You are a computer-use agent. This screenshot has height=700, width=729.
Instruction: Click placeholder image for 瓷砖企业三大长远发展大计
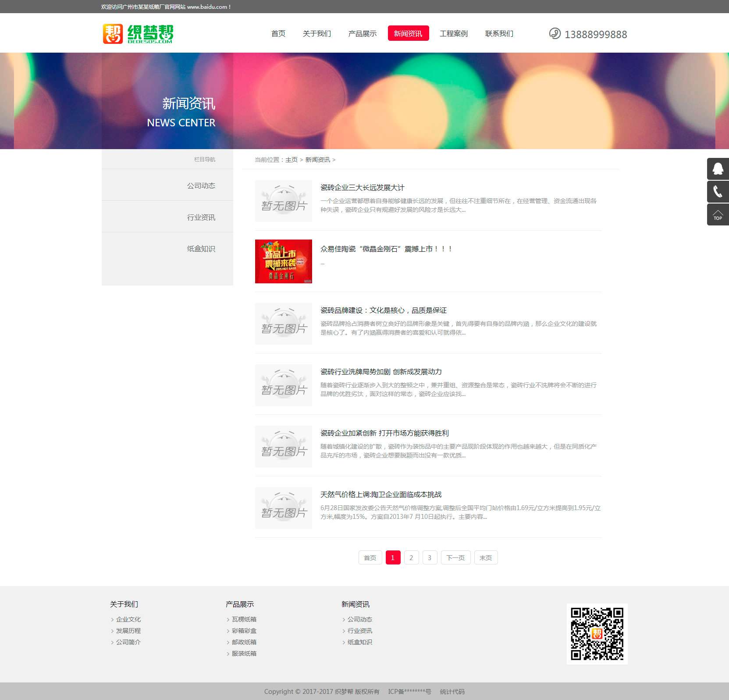283,201
